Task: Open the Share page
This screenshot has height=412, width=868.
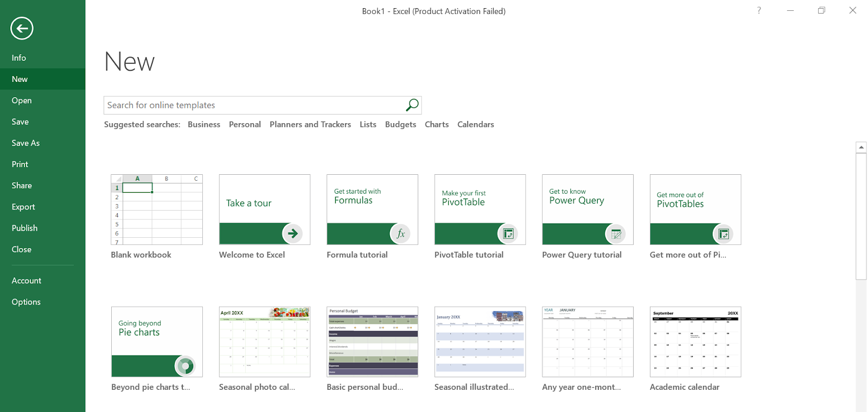Action: [42, 185]
